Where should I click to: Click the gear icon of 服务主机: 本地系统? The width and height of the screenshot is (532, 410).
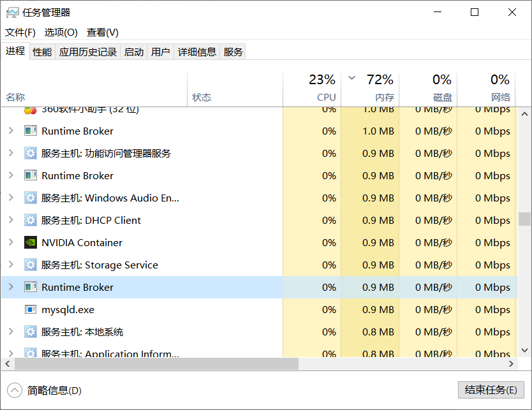(x=30, y=332)
